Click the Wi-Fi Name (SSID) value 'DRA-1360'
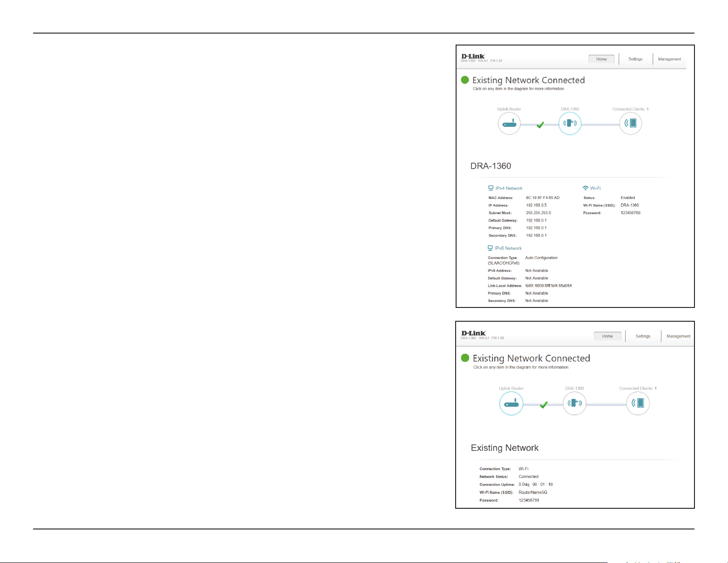728x563 pixels. click(x=630, y=205)
